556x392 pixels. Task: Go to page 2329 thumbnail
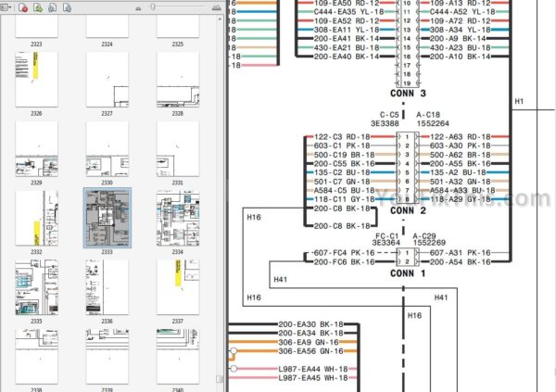[x=36, y=147]
